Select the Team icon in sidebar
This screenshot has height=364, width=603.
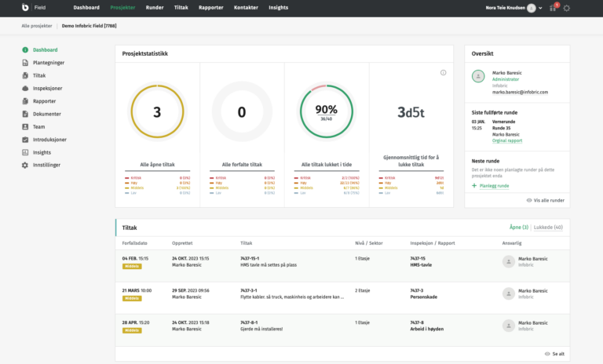[x=25, y=126]
